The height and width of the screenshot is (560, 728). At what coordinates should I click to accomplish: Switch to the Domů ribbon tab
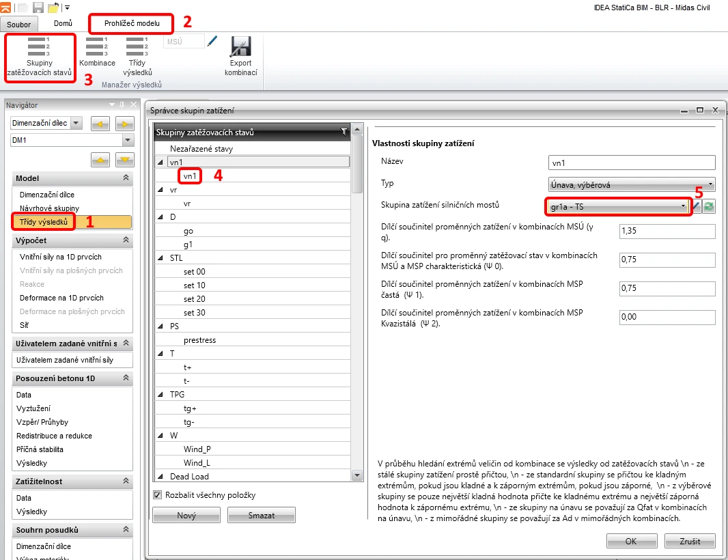[63, 23]
